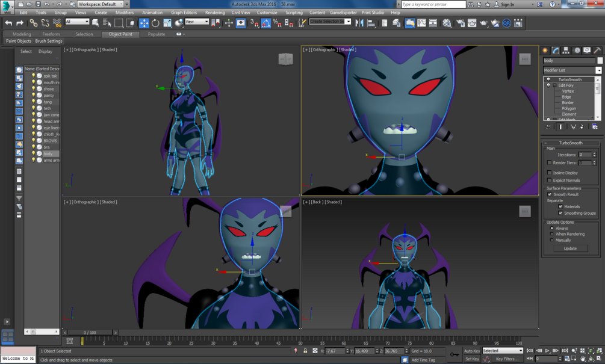Click the Auto Key button
Screen dimensions: 605x364
pos(471,351)
